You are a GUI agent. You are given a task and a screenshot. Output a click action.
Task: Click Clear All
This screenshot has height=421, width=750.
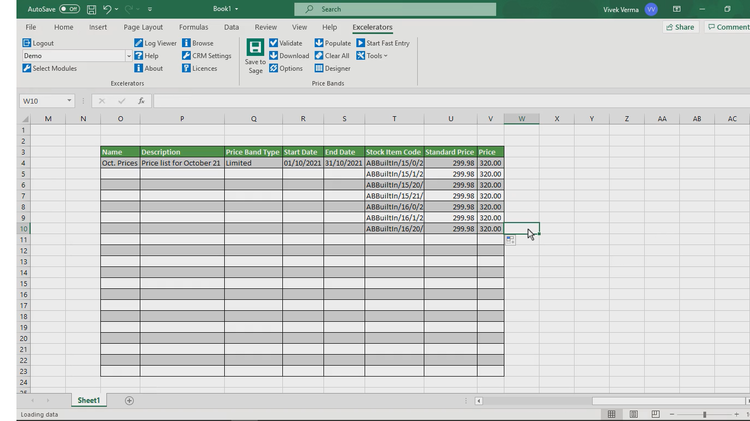pos(332,55)
